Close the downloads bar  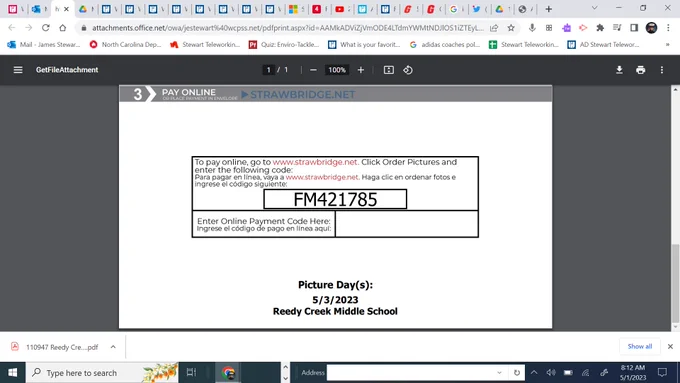click(x=670, y=347)
